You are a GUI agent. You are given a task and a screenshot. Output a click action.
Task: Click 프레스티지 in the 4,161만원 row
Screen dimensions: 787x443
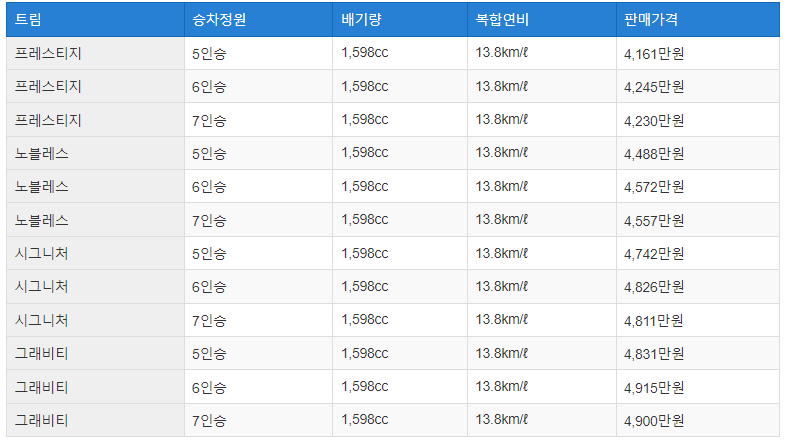48,53
